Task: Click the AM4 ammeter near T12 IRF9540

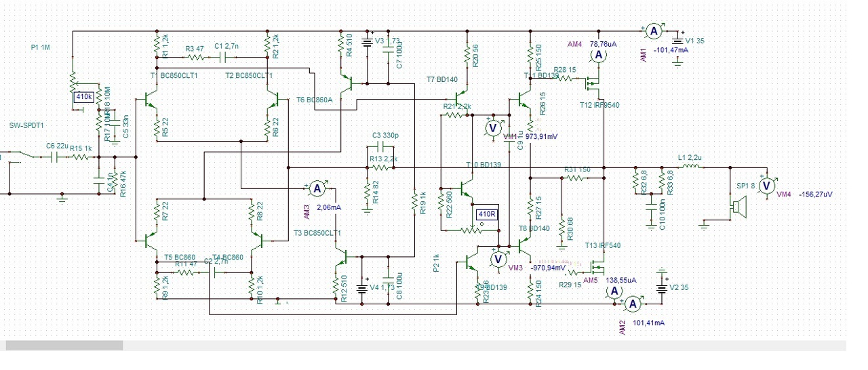Action: tap(599, 57)
